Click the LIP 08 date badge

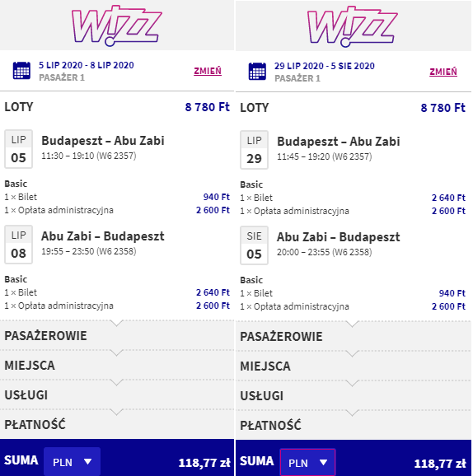tap(18, 245)
